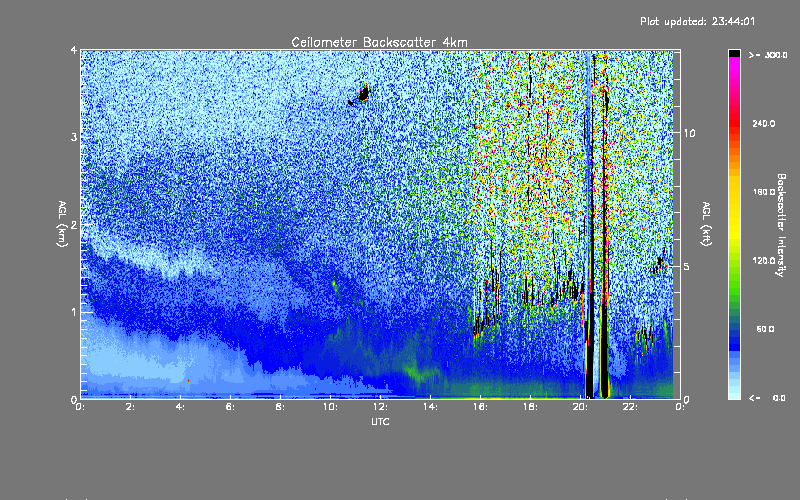Click the '180.0' colorbar value

point(764,192)
